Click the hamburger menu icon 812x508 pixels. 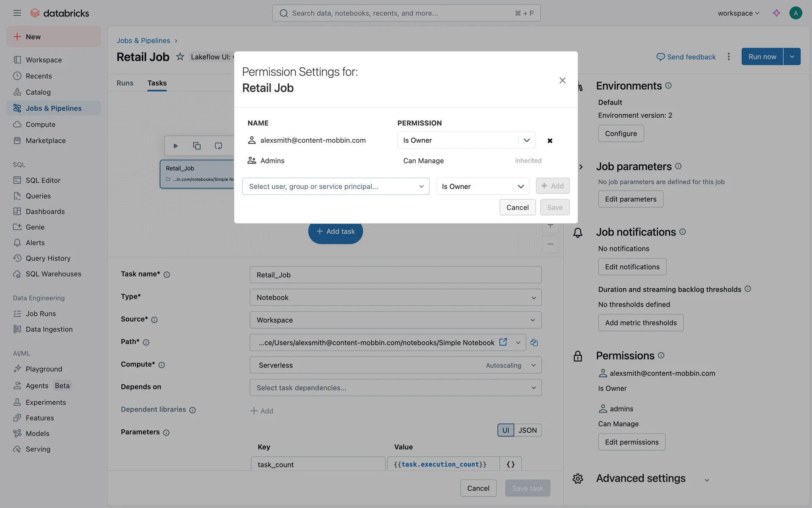click(17, 13)
